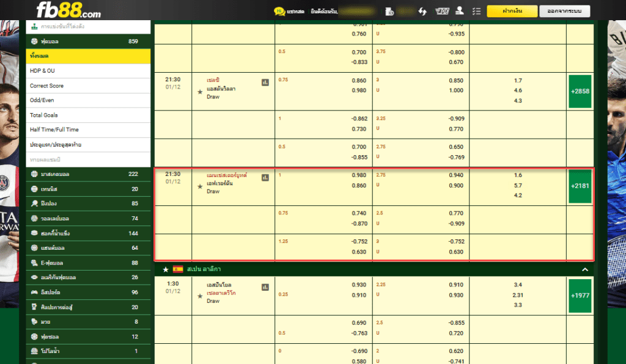Click the ice hockey puck icon
The width and height of the screenshot is (626, 364).
pyautogui.click(x=34, y=233)
